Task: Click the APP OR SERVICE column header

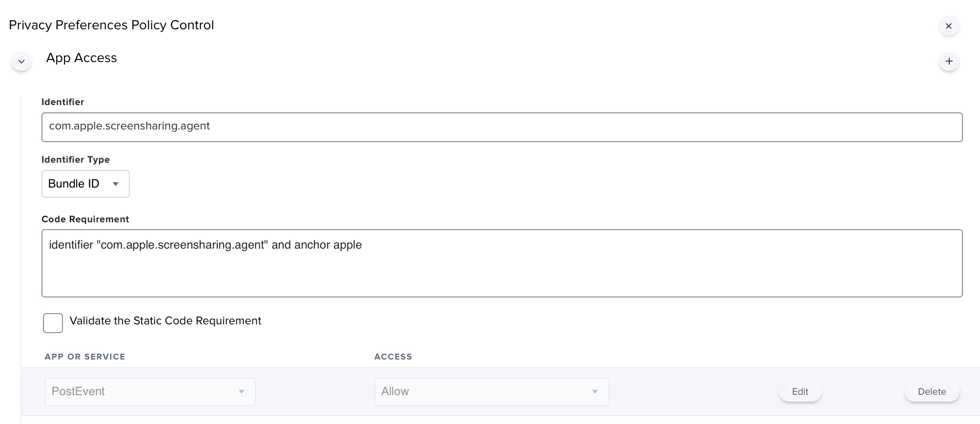Action: [x=85, y=357]
